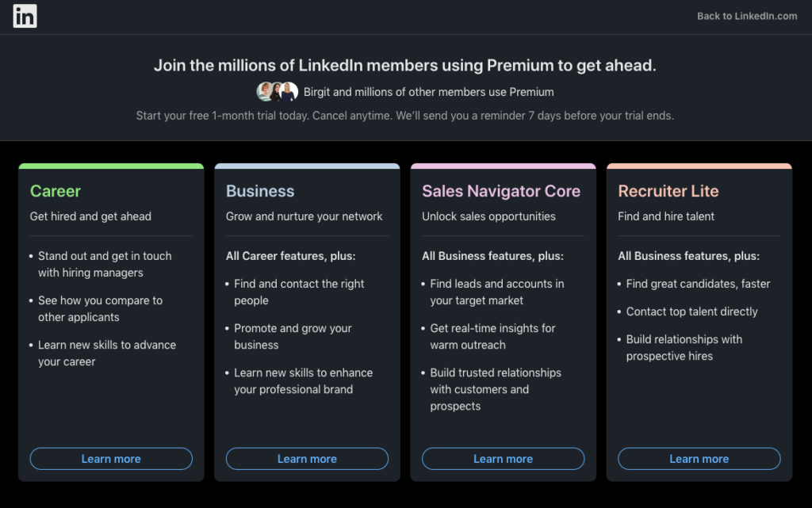Screen dimensions: 812x508
Task: Click Learn more under Business plan
Action: coord(307,459)
